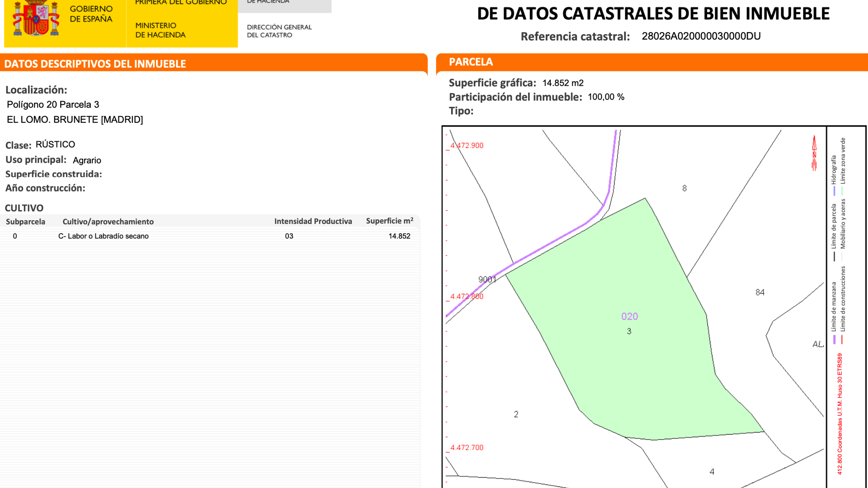Image resolution: width=868 pixels, height=488 pixels.
Task: Click the participation value 100,00 %
Action: [x=606, y=97]
